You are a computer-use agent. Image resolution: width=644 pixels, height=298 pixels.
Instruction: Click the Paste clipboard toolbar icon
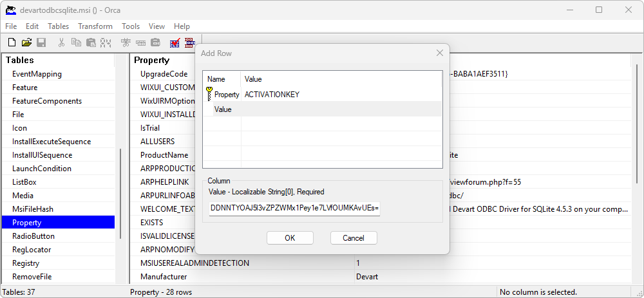click(91, 42)
